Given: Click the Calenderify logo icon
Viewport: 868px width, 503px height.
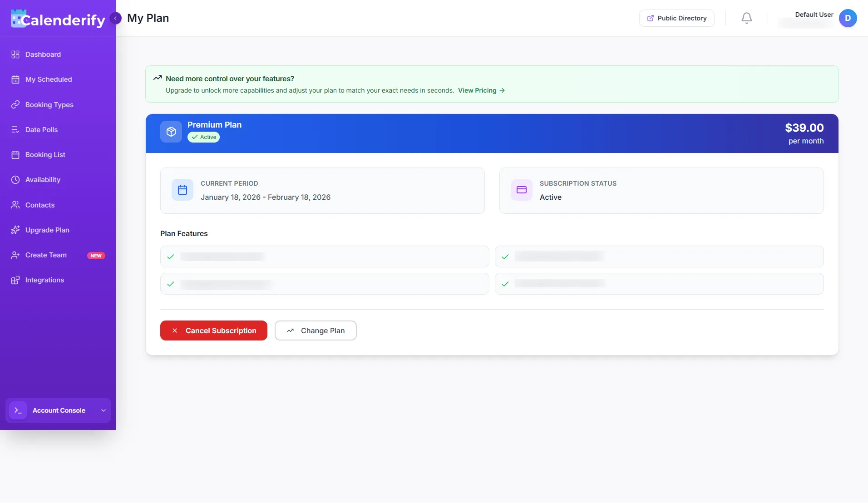Looking at the screenshot, I should coord(18,19).
